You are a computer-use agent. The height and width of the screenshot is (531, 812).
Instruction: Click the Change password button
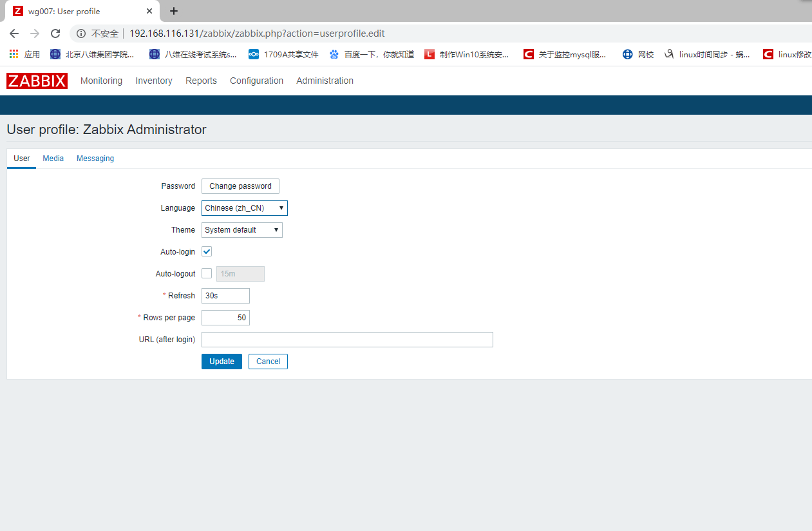[x=240, y=186]
